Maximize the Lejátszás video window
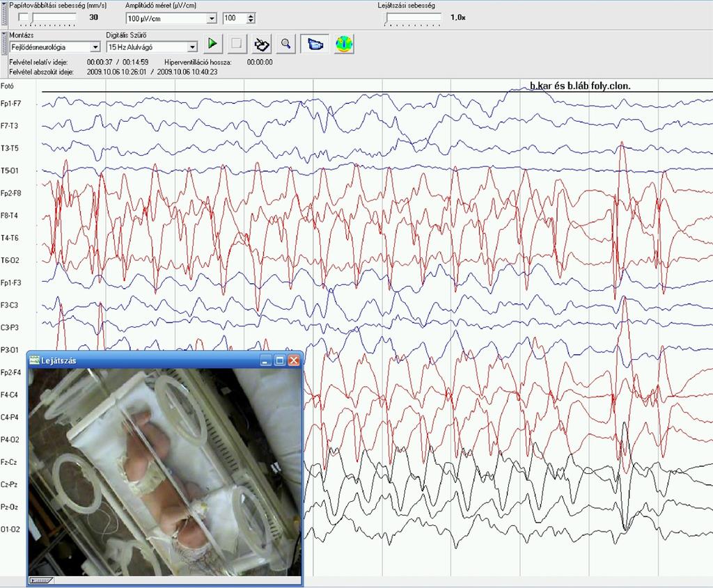713x588 pixels. coord(280,360)
